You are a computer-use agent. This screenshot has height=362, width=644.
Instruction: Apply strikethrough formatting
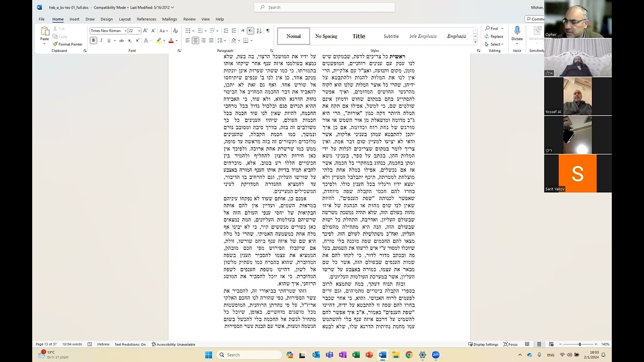click(121, 40)
